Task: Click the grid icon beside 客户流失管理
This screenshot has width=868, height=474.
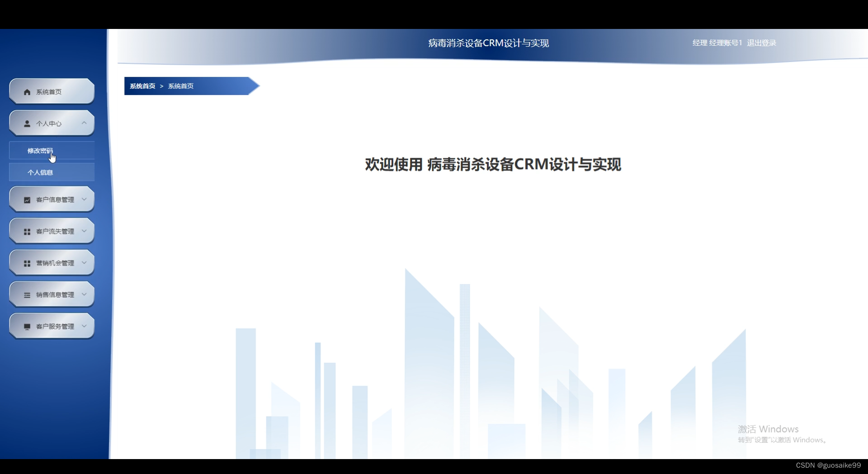Action: 26,231
